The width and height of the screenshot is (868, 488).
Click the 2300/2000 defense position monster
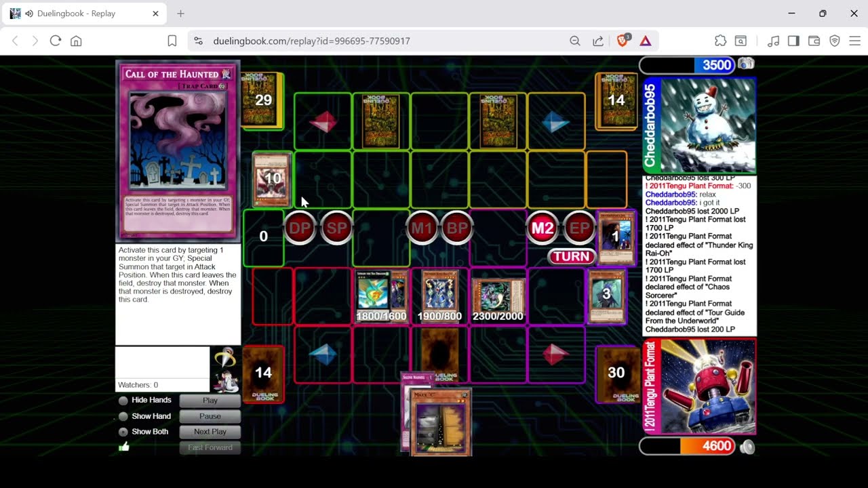[x=498, y=298]
